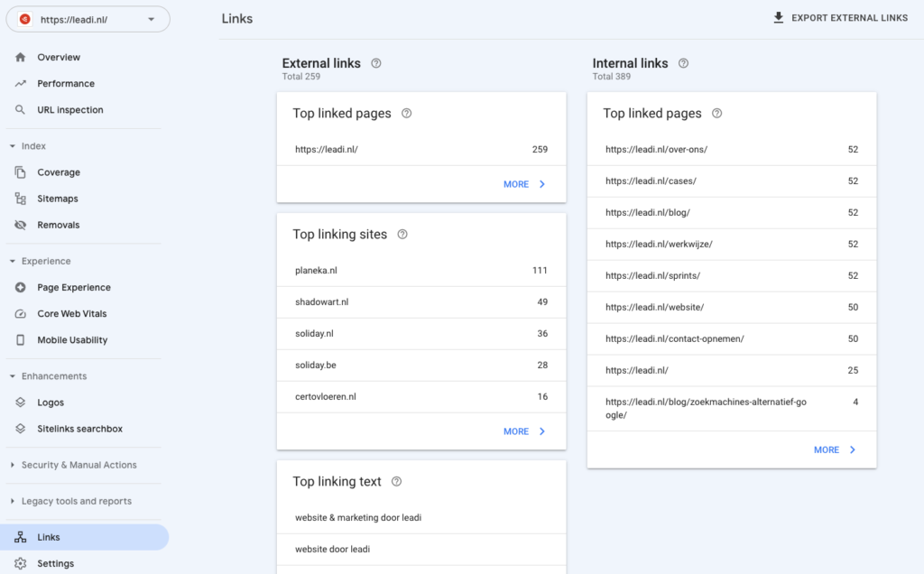
Task: Click the Page Experience plus-circle icon
Action: (21, 288)
